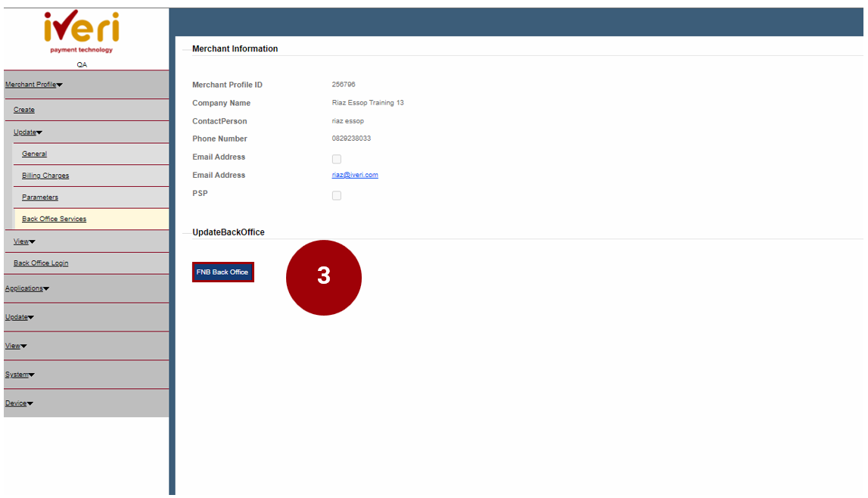Expand the Device menu section
The width and height of the screenshot is (868, 498).
(x=19, y=403)
